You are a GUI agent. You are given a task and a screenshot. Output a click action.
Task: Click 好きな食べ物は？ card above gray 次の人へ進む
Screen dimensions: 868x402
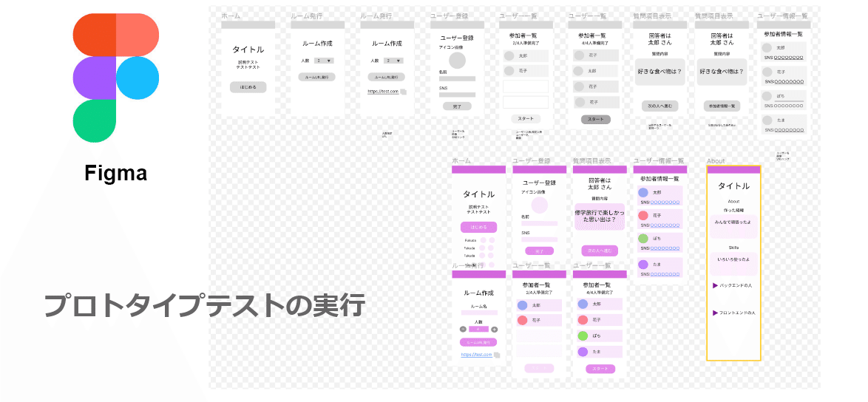660,72
